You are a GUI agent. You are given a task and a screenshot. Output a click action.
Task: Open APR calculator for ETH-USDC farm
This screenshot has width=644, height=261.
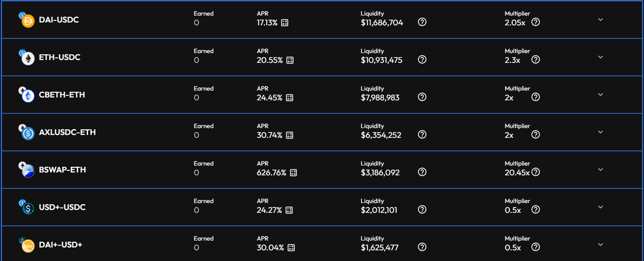point(289,60)
